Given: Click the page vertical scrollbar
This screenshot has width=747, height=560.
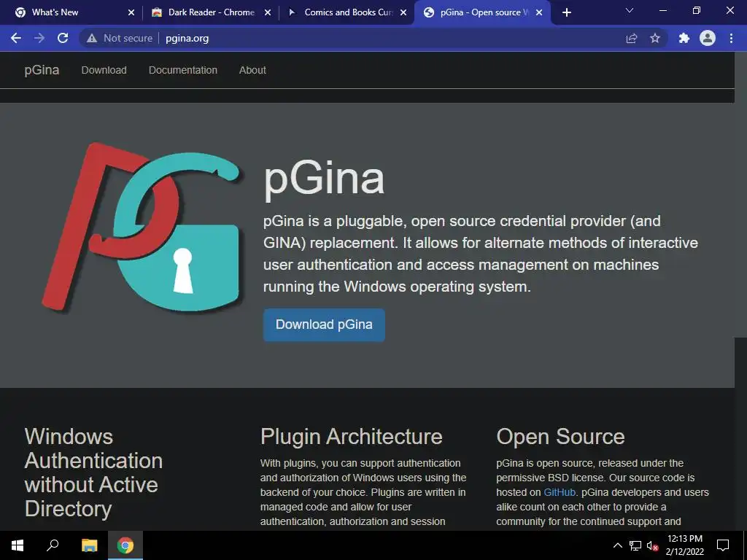Looking at the screenshot, I should [x=740, y=290].
